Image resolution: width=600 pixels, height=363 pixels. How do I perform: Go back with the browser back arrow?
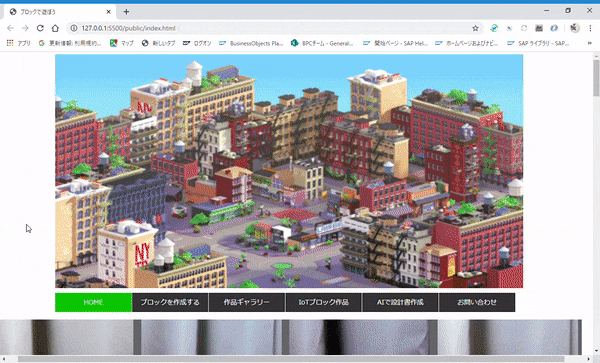point(10,28)
